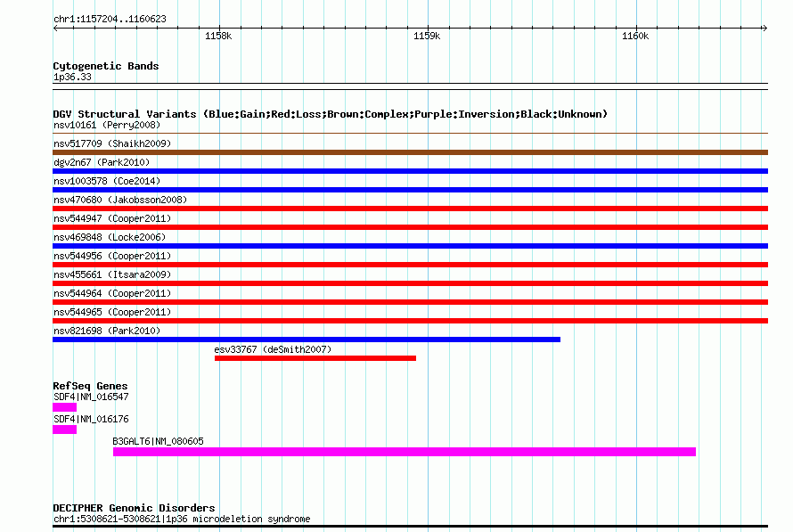
Task: Select the thick brown nsv517709 variant bar
Action: click(410, 152)
